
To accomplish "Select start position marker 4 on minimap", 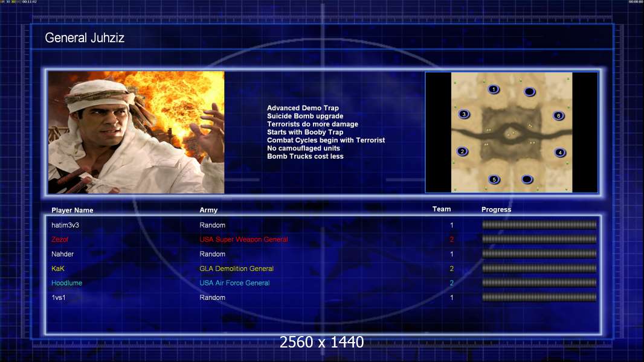I will click(x=560, y=153).
